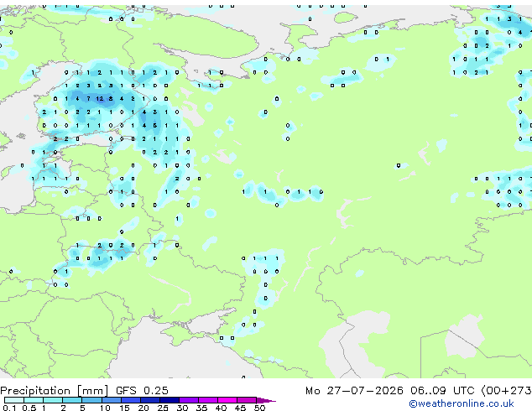532x411 pixels.
Task: Click the legend label '50'
Action: [259, 408]
